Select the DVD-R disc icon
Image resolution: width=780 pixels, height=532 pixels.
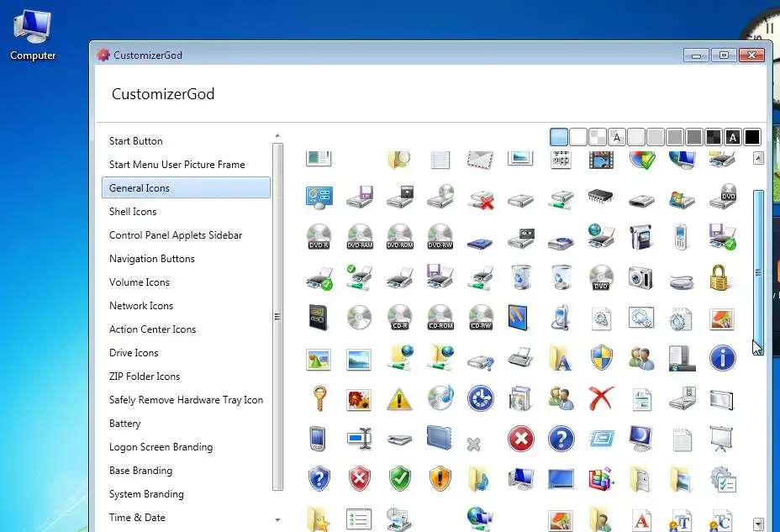(319, 236)
